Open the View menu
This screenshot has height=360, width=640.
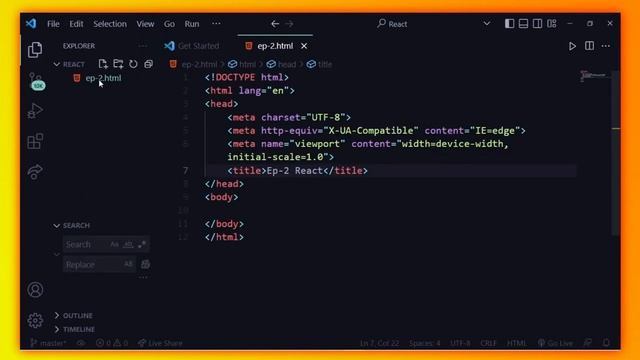tap(145, 24)
